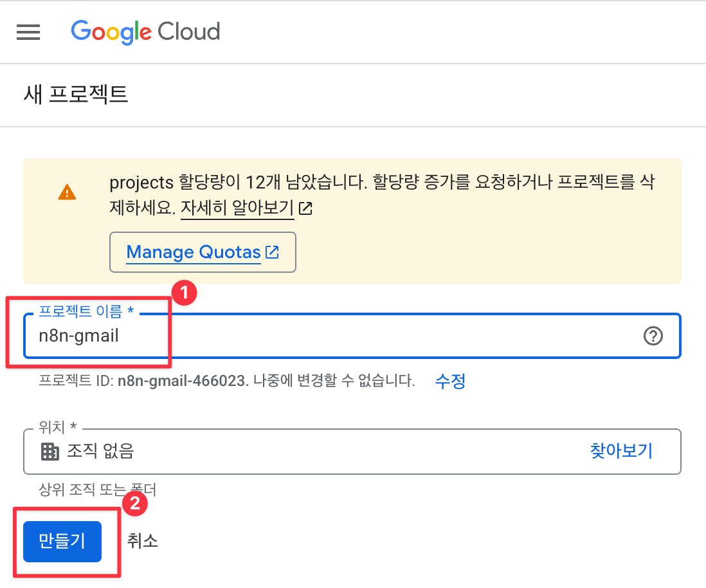
Task: Click the 새 프로젝트 page title
Action: (x=76, y=94)
